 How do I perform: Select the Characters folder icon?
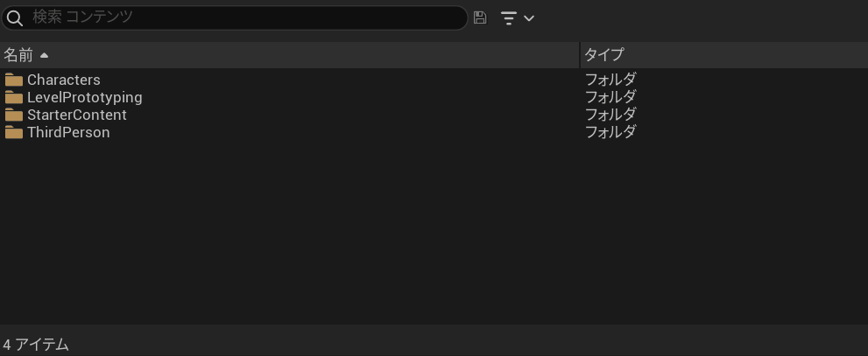(14, 80)
